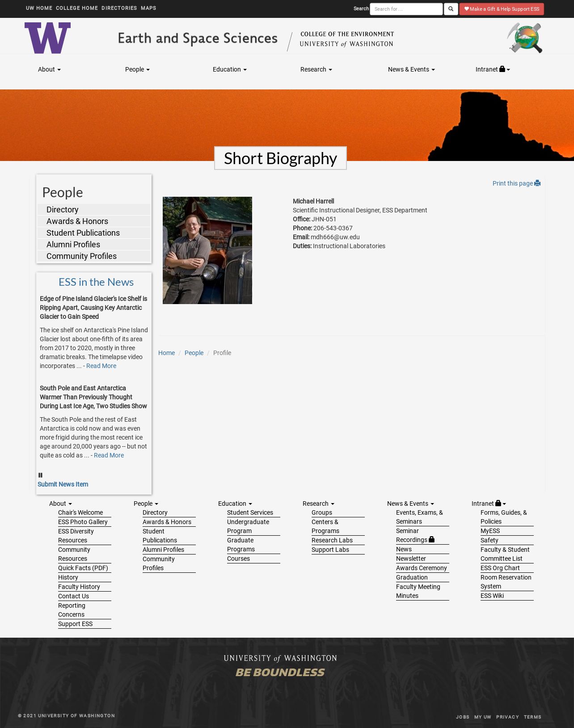The height and width of the screenshot is (728, 574).
Task: Click the printer icon beside Print this page
Action: 537,183
